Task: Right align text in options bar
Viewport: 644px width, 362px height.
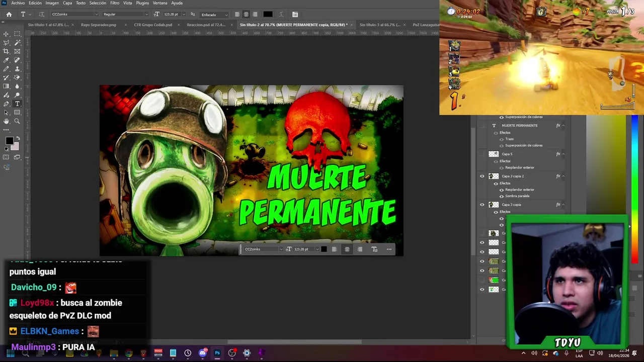Action: [255, 14]
